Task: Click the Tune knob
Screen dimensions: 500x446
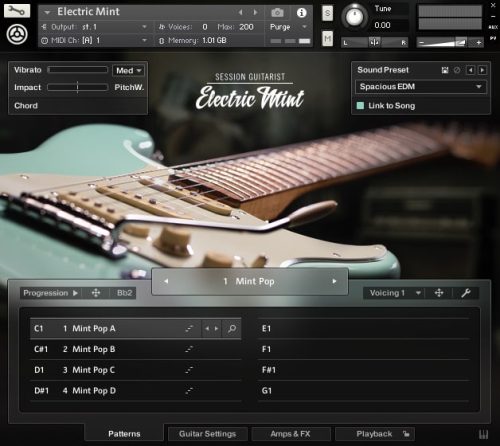Action: (355, 17)
